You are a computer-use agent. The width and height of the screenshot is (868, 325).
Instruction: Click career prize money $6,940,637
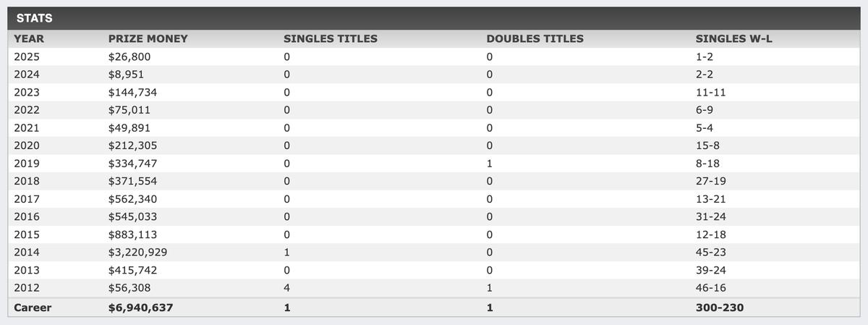(x=141, y=308)
